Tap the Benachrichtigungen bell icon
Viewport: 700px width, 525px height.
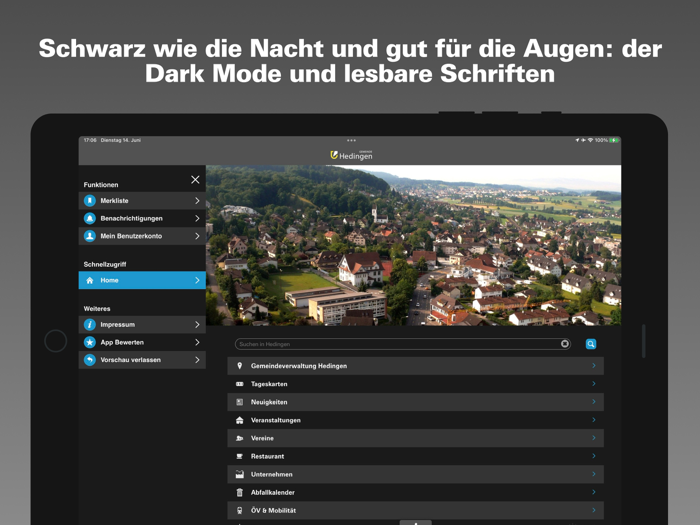pyautogui.click(x=90, y=218)
